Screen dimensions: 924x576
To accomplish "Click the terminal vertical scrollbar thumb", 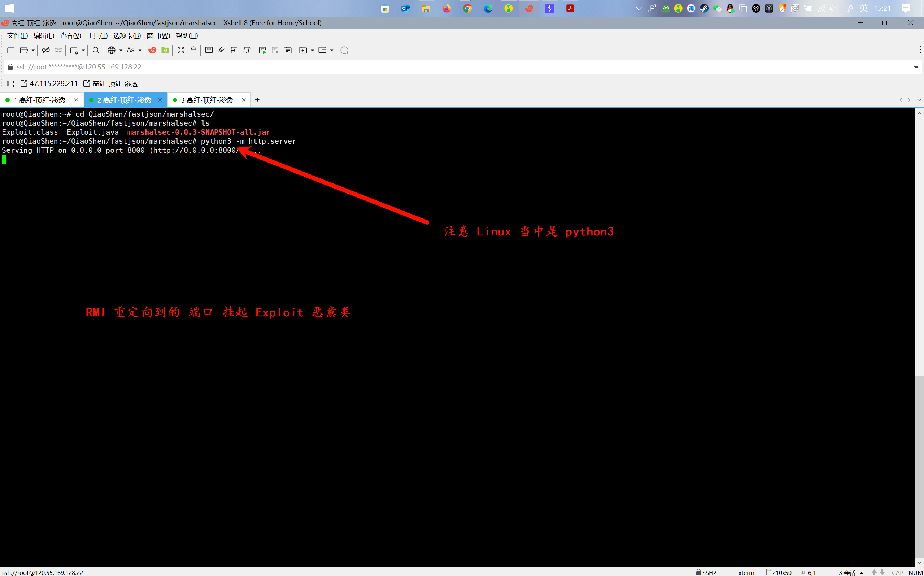I will coord(919,467).
